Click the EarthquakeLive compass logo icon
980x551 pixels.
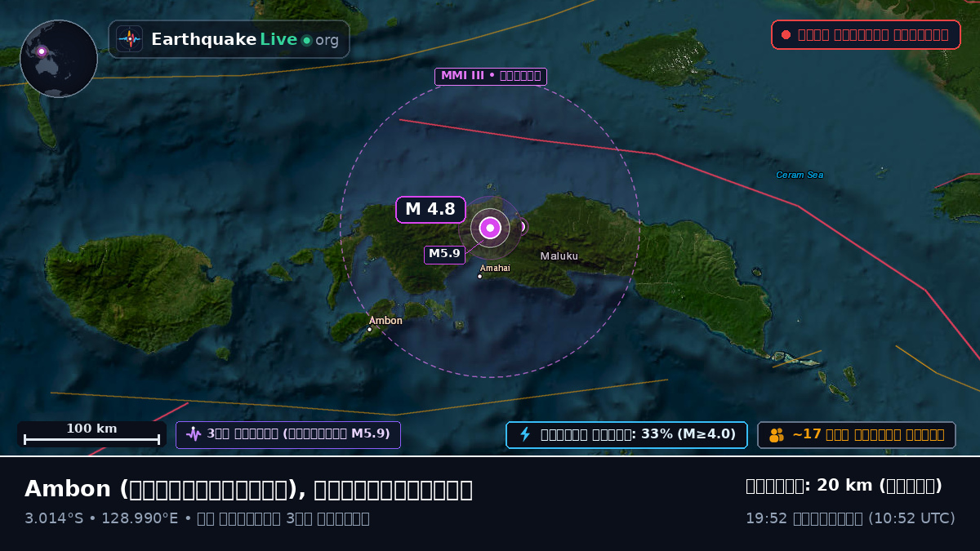coord(129,39)
